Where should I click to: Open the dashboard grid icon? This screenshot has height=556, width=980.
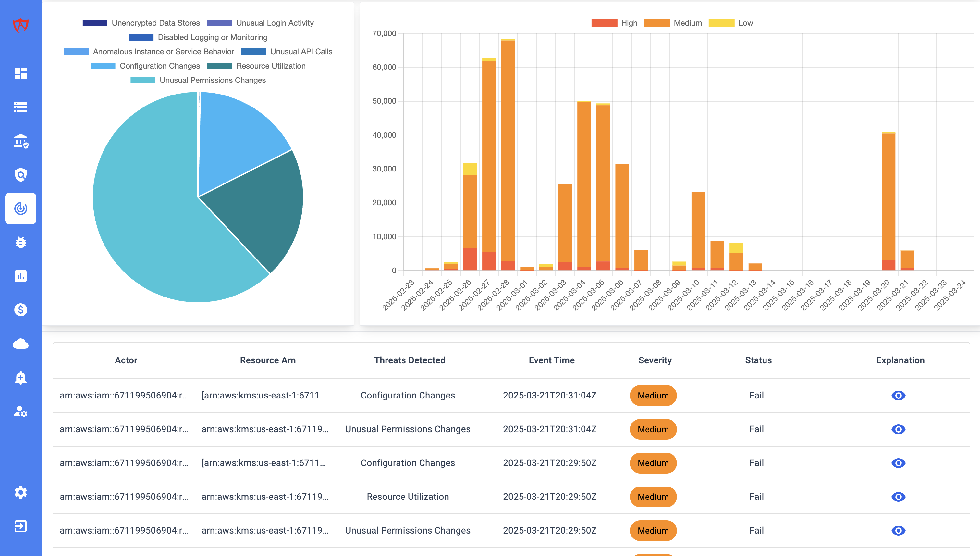20,73
